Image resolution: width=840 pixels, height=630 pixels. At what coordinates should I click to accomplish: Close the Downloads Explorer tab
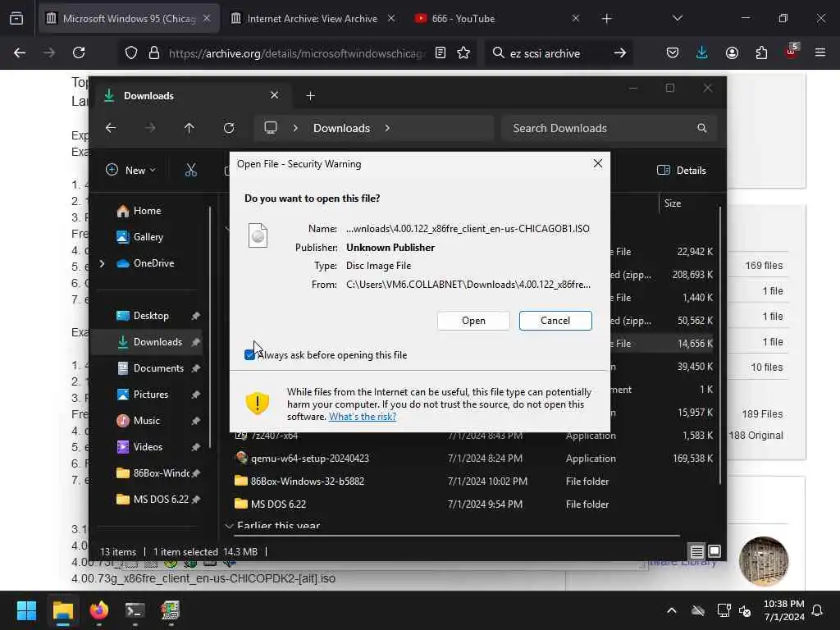click(x=274, y=95)
